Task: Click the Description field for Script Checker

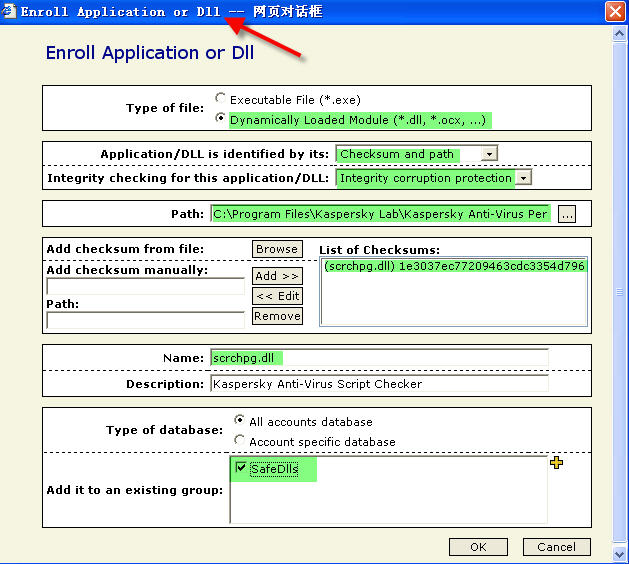Action: click(x=379, y=384)
